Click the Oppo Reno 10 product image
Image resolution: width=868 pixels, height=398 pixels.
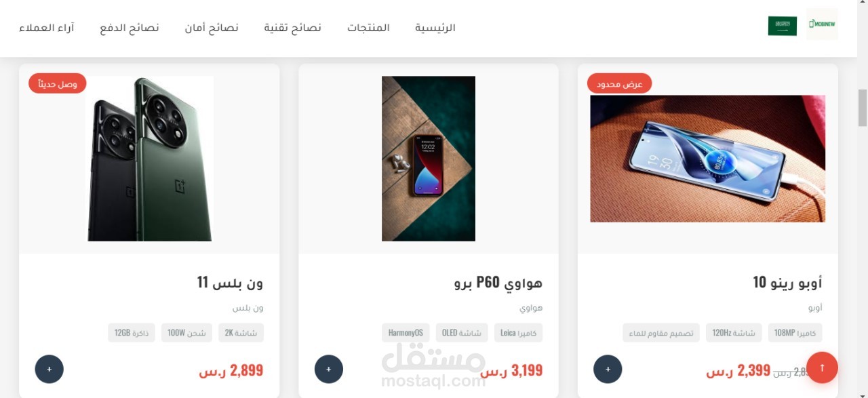[708, 159]
